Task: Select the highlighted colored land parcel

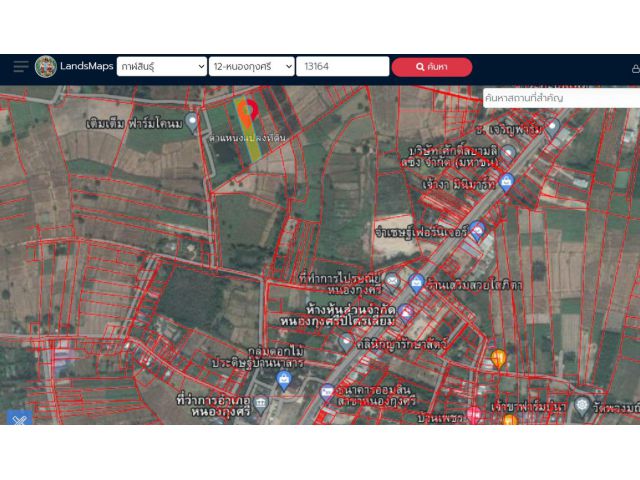Action: pyautogui.click(x=248, y=130)
